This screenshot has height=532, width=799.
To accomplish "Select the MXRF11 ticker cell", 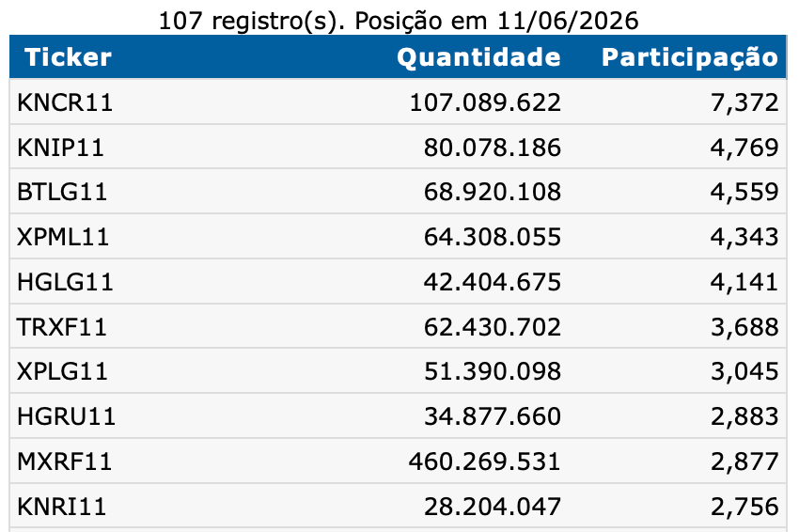I will [x=64, y=462].
